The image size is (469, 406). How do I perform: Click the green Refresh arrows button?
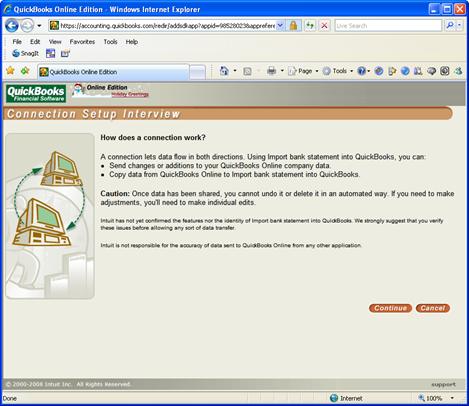click(310, 26)
